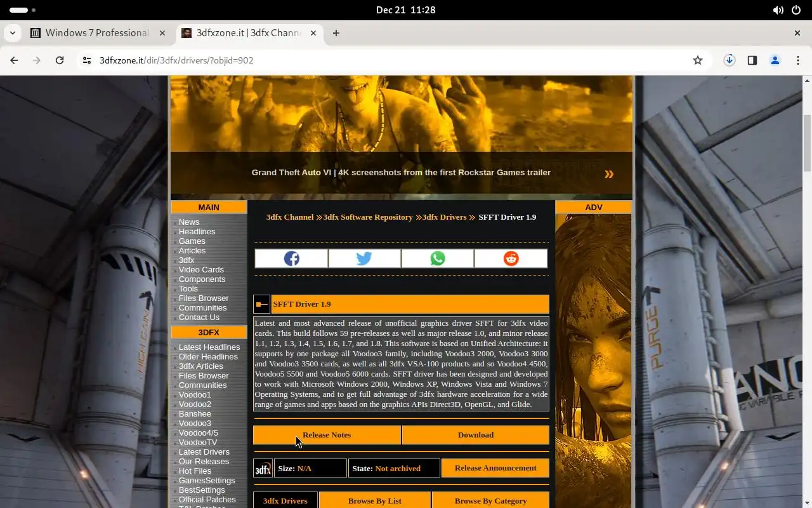Open Voodoo1 sidebar link
Image resolution: width=812 pixels, height=508 pixels.
pos(195,395)
